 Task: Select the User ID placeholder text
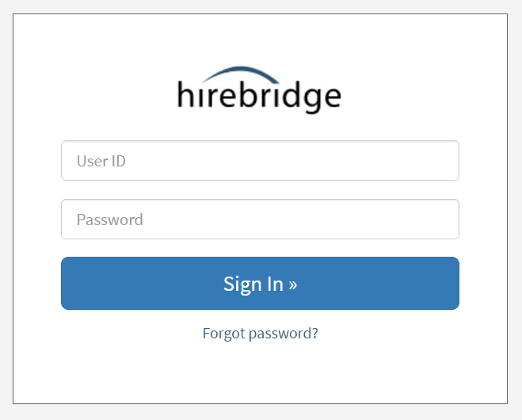[101, 161]
